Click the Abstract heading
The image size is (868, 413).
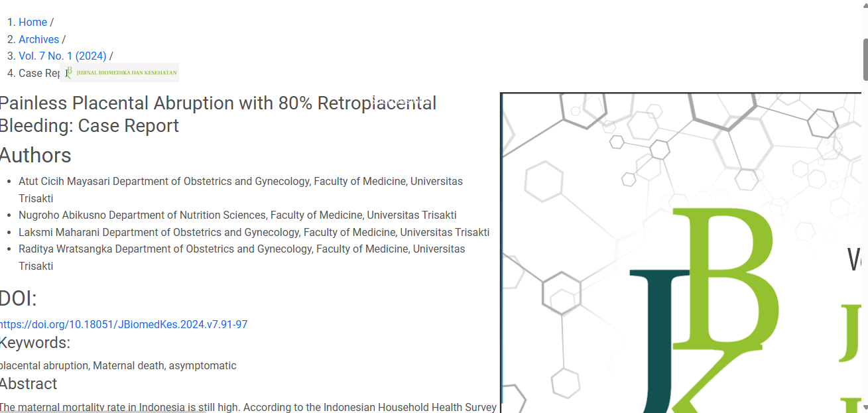click(x=29, y=384)
